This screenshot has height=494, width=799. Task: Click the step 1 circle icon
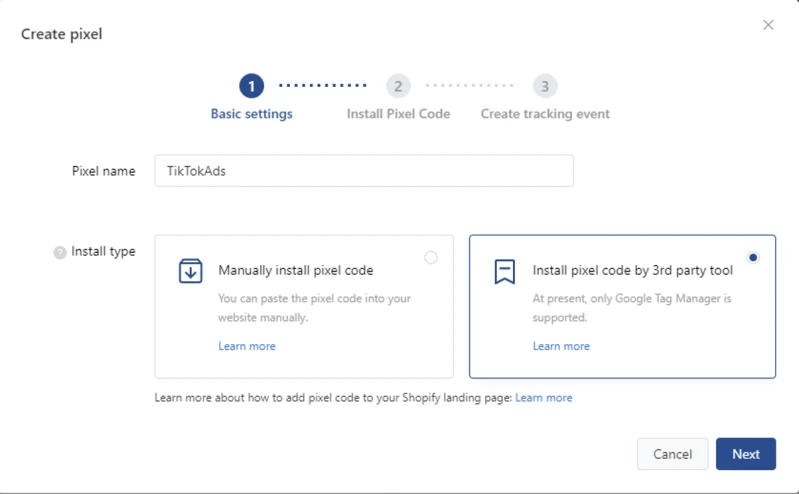251,87
